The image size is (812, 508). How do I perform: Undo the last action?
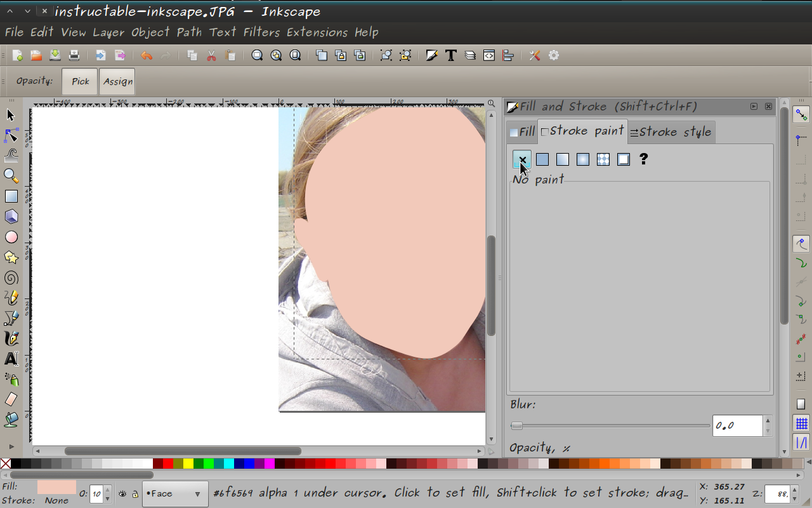click(146, 55)
